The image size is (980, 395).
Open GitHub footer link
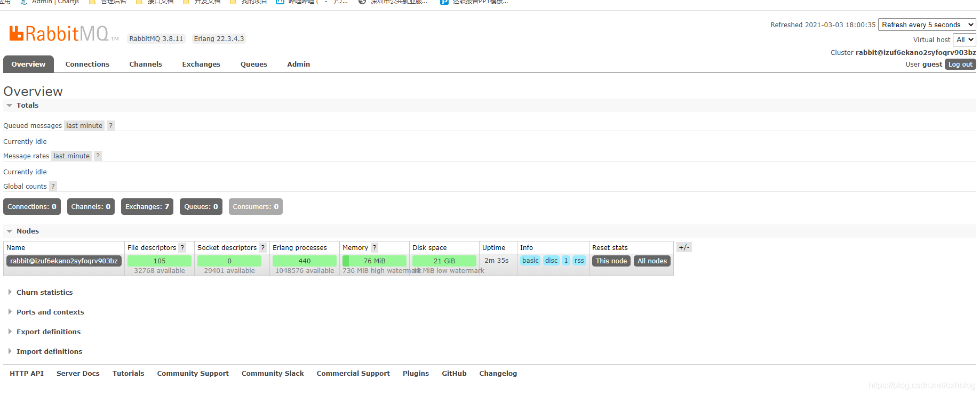pos(455,374)
